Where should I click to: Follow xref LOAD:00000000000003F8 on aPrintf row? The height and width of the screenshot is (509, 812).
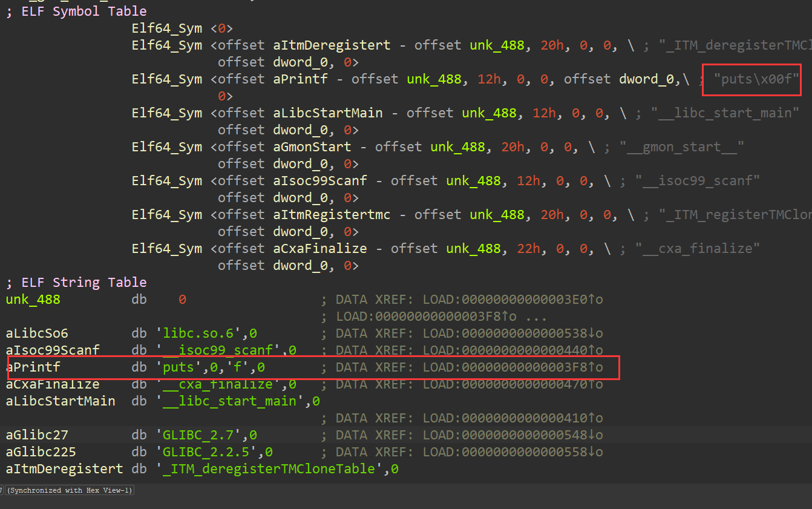[513, 367]
